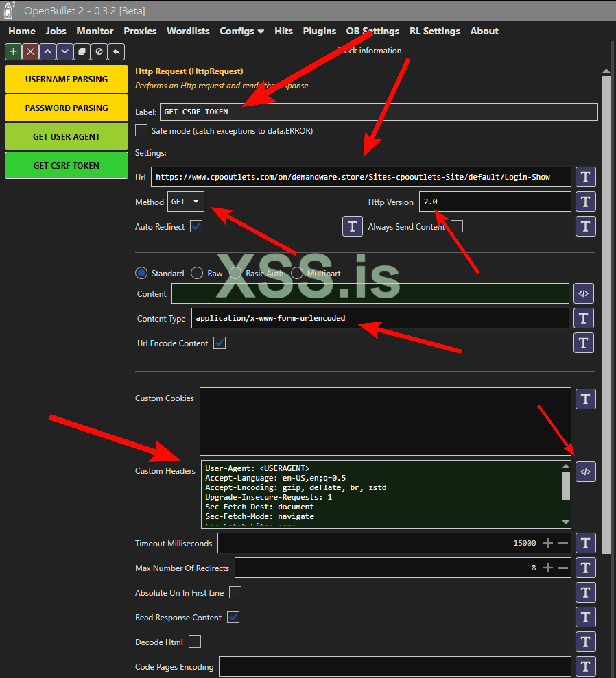This screenshot has height=678, width=616.
Task: Toggle T mode icon for Max Number Of Redirects
Action: (585, 568)
